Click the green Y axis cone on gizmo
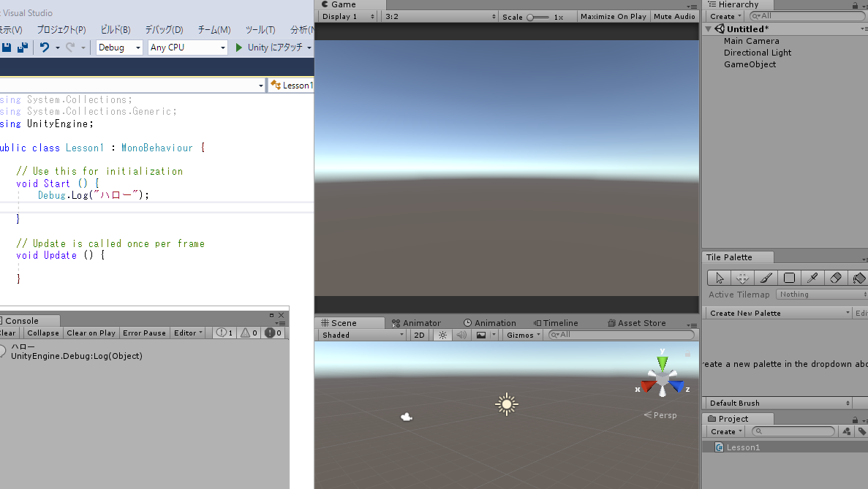The width and height of the screenshot is (868, 489). pos(662,363)
